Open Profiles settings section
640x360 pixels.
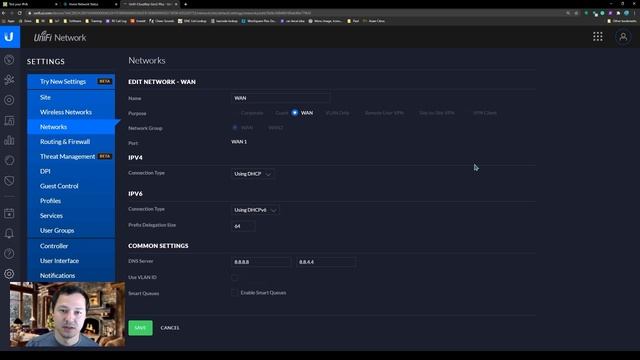(71, 201)
